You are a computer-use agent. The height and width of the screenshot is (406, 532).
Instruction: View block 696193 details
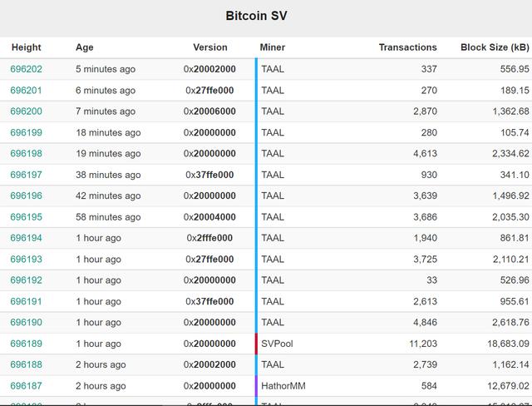point(26,260)
